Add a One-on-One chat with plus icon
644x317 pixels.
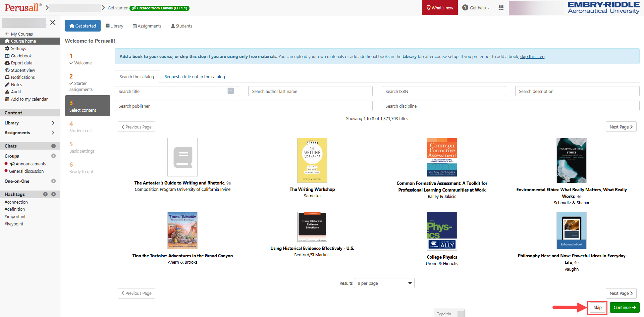[53, 181]
